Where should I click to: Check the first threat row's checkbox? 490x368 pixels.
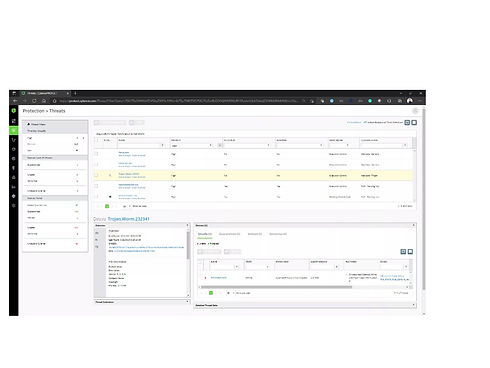96,154
